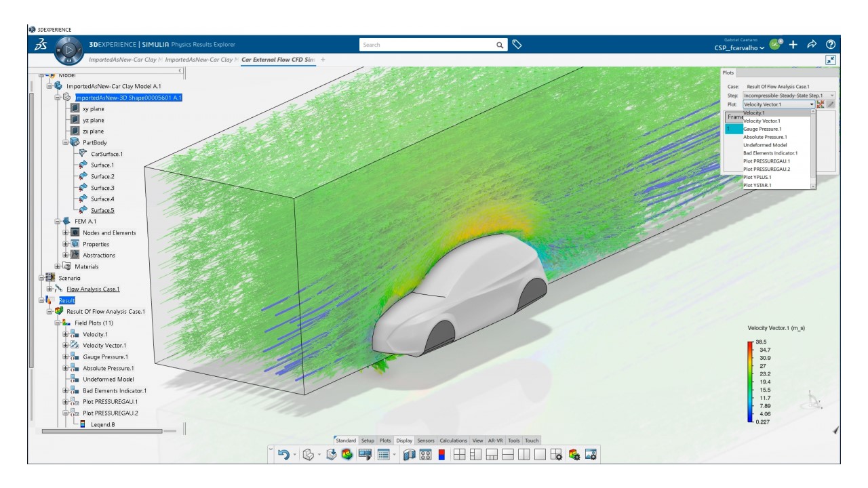The width and height of the screenshot is (868, 488).
Task: Select the vertical two-pane layout icon
Action: coord(524,455)
